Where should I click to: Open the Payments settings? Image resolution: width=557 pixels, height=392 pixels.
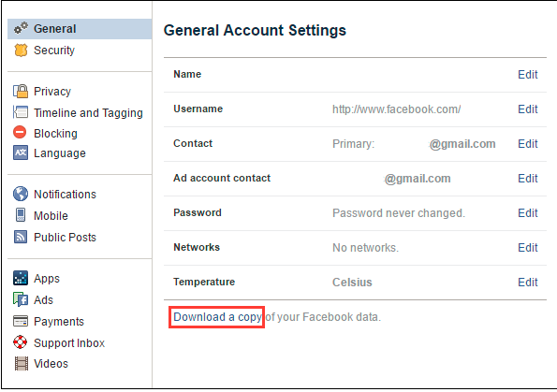pos(59,321)
